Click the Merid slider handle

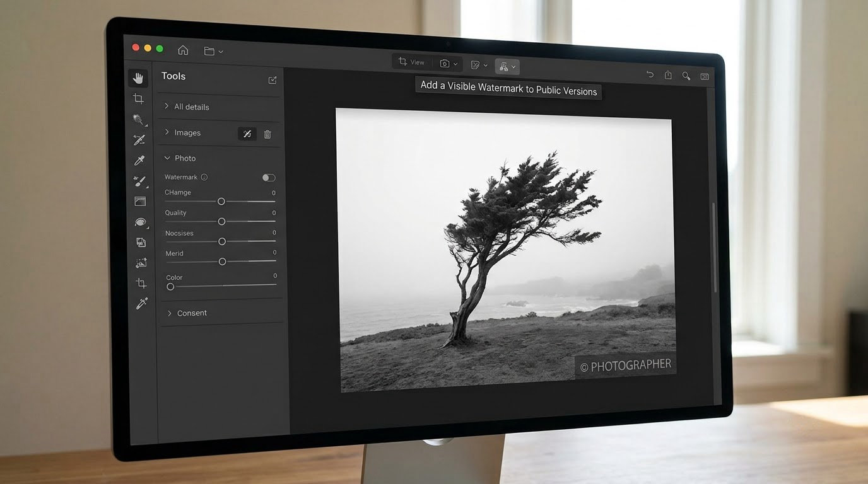click(222, 262)
